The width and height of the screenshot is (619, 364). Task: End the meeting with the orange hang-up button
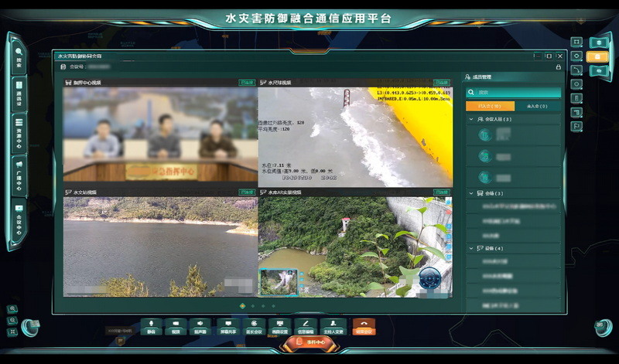[x=364, y=325]
